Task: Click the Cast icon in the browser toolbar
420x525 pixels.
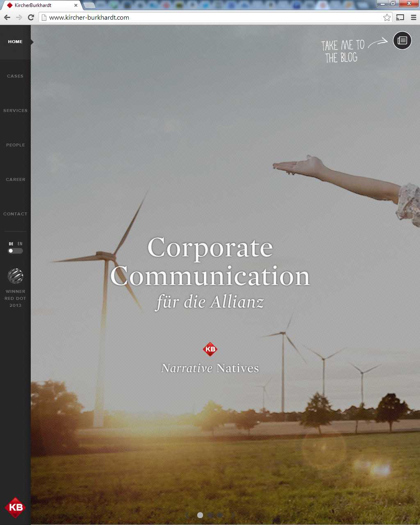Action: [x=400, y=17]
